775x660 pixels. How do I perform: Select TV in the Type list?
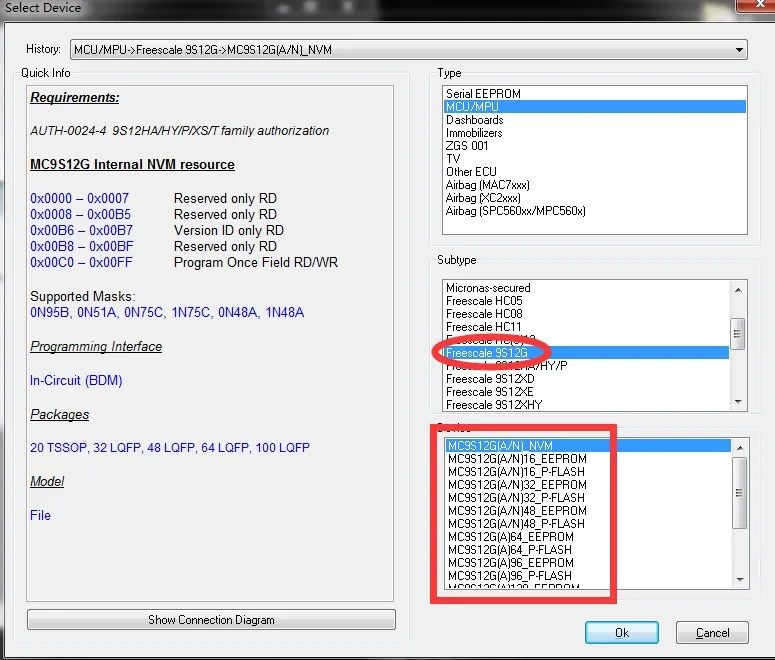(595, 159)
